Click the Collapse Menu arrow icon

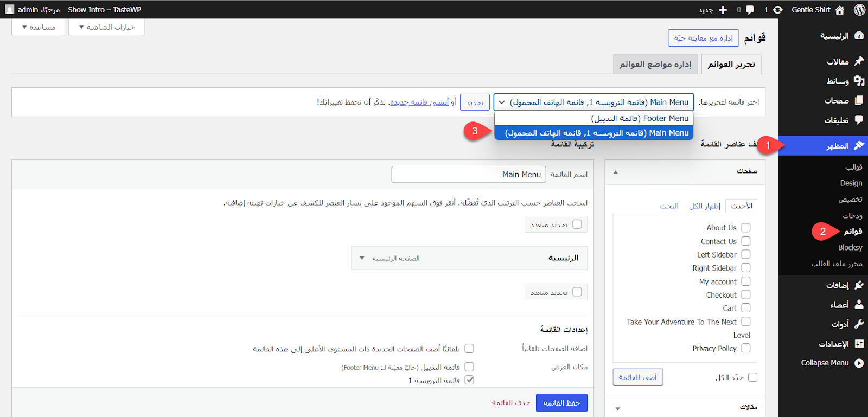click(x=859, y=363)
